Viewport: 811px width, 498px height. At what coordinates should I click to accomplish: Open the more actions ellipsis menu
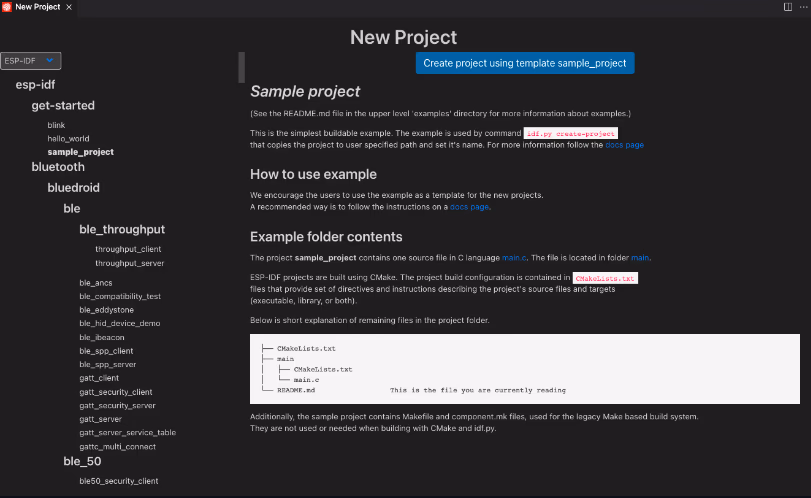[x=803, y=7]
